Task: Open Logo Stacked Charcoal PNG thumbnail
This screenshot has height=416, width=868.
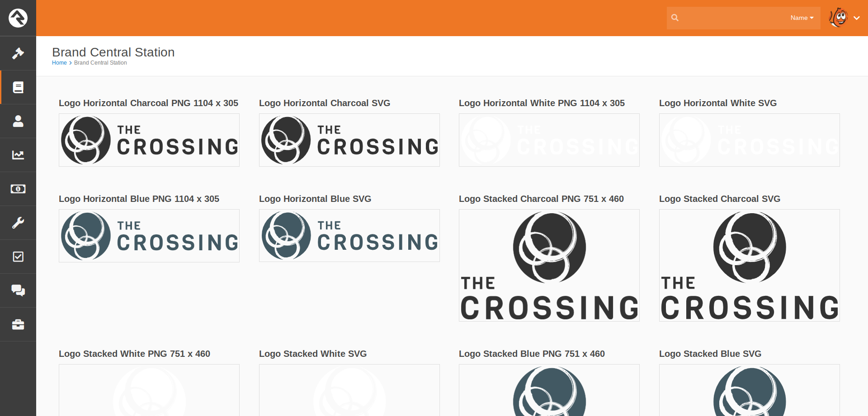Action: [549, 266]
